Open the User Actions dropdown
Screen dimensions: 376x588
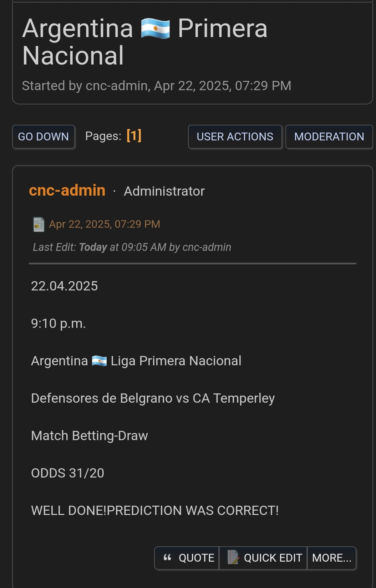(x=235, y=136)
